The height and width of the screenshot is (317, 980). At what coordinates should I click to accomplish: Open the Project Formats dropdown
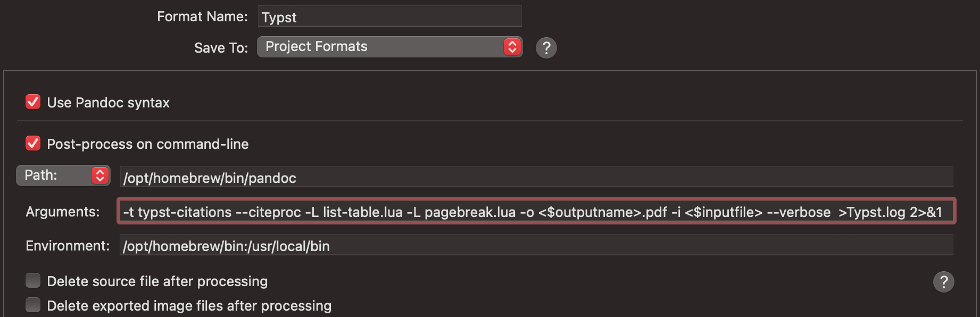click(389, 47)
